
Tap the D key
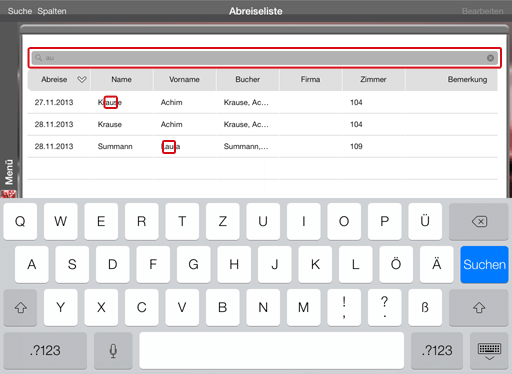113,264
